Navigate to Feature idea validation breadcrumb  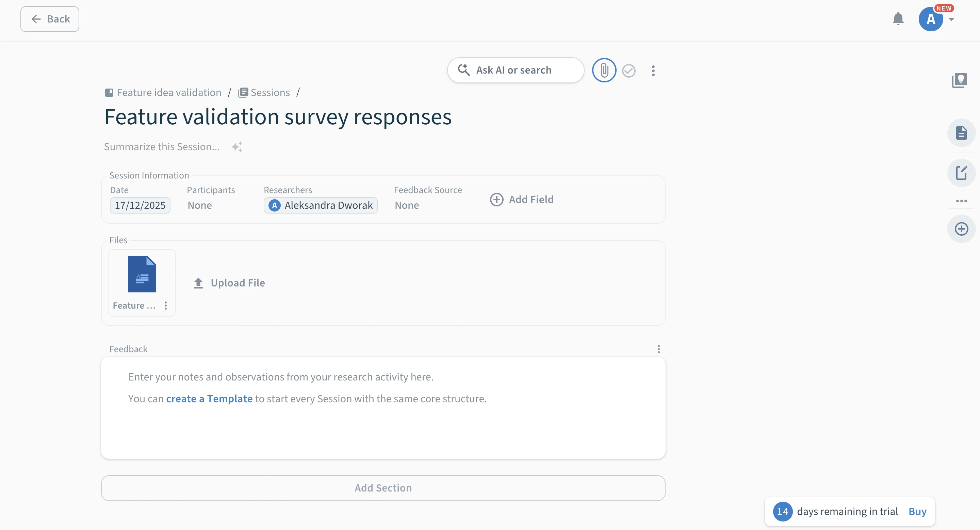(x=168, y=92)
